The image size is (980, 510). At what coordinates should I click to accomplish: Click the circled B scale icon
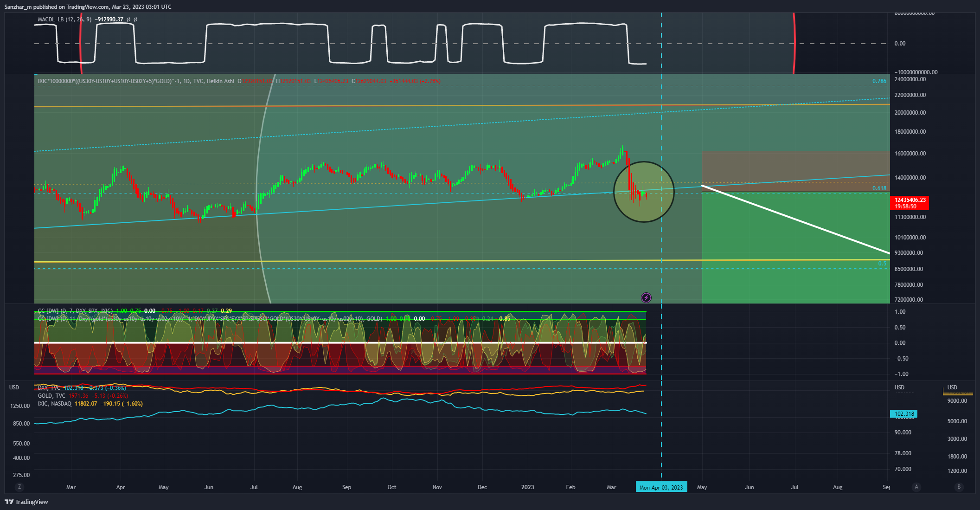[959, 487]
